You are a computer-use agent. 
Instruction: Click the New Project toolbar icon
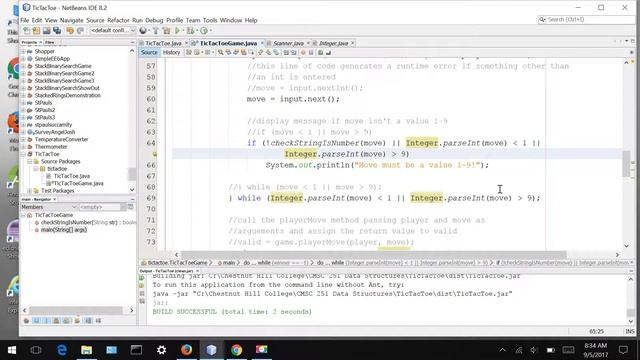tap(36, 31)
